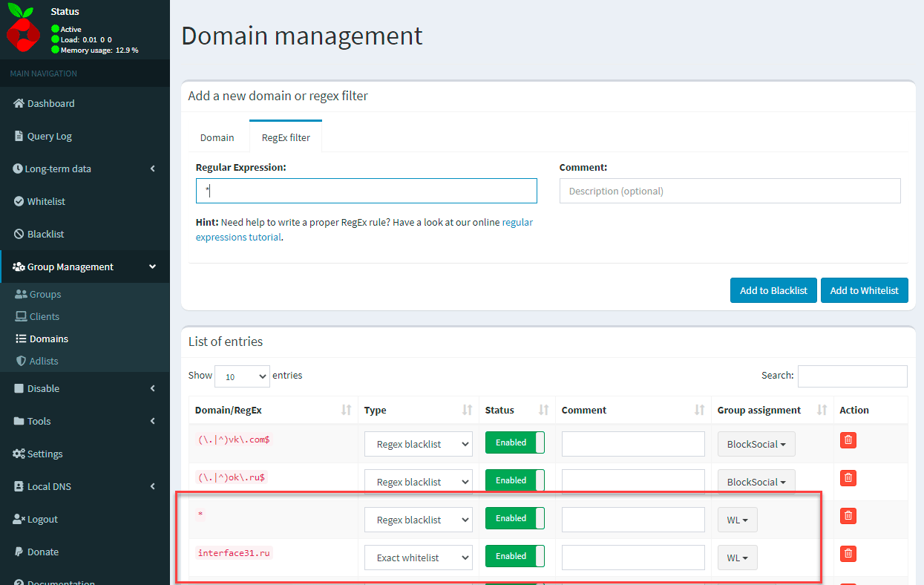This screenshot has width=924, height=585.
Task: Open the regular expressions tutorial link
Action: (517, 222)
